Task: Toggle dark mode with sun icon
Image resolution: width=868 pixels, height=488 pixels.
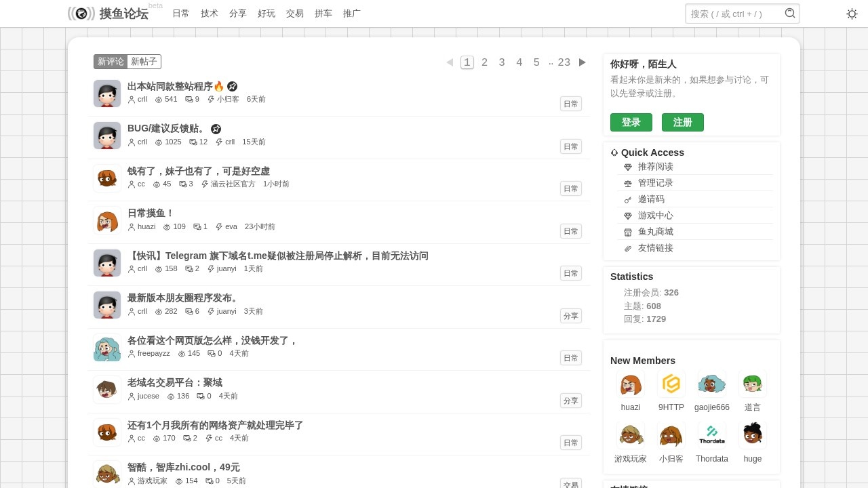Action: 852,14
